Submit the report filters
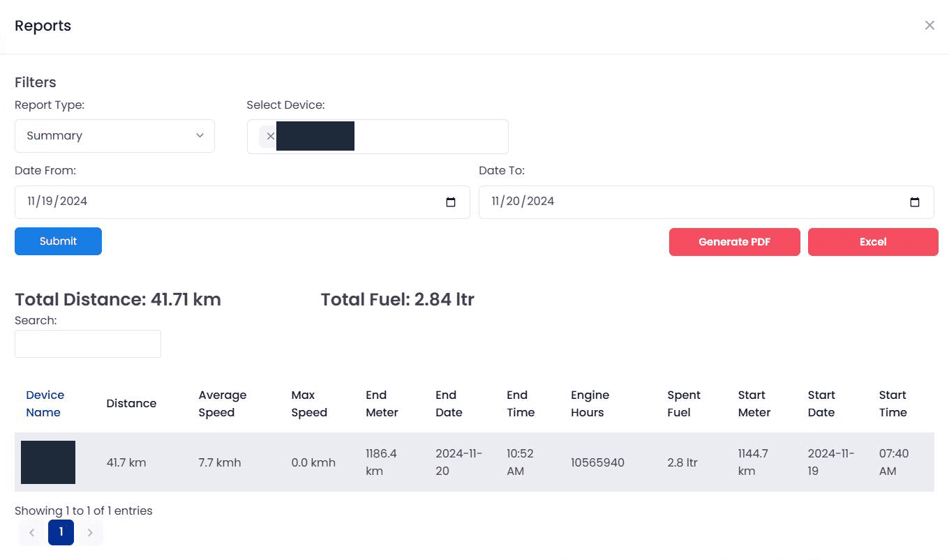The height and width of the screenshot is (560, 949). pyautogui.click(x=58, y=241)
